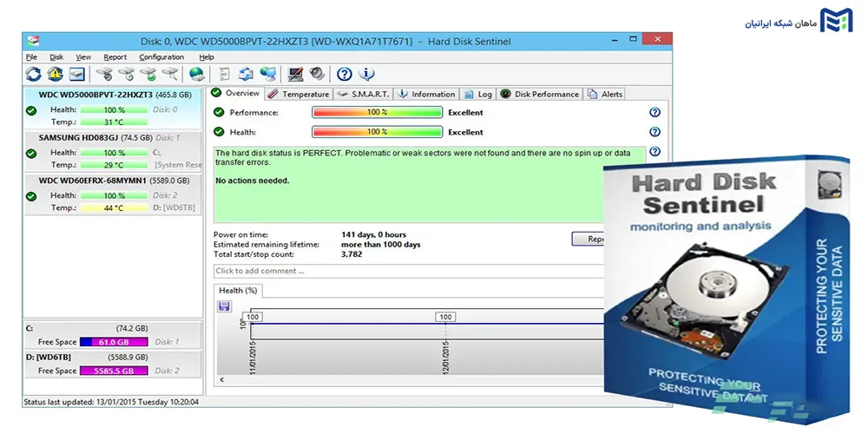Click the graph's left scroll arrow
This screenshot has width=868, height=434.
click(222, 380)
